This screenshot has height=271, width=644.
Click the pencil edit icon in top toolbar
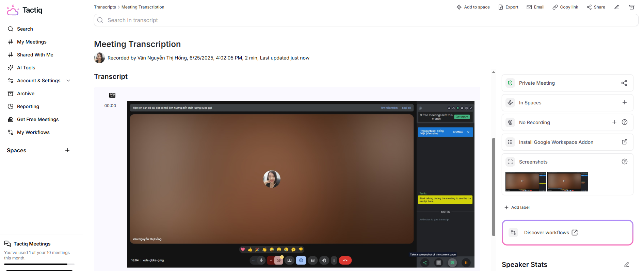(616, 7)
